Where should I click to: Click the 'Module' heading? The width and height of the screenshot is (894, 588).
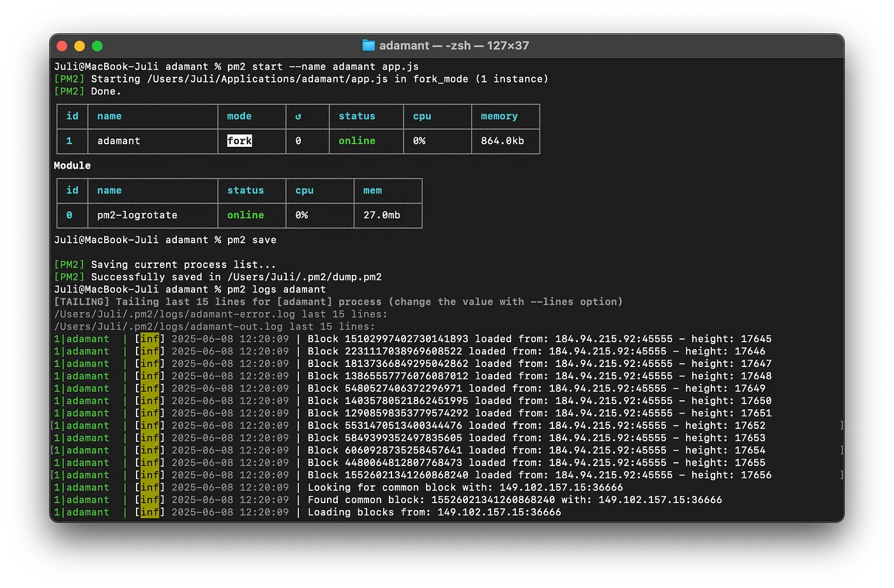[72, 165]
